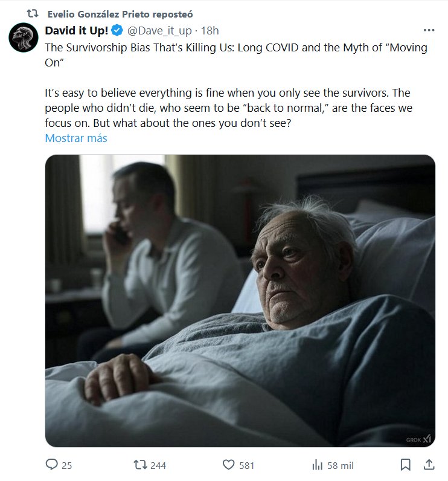Image resolution: width=448 pixels, height=481 pixels.
Task: Click the blue verified badge
Action: [117, 31]
